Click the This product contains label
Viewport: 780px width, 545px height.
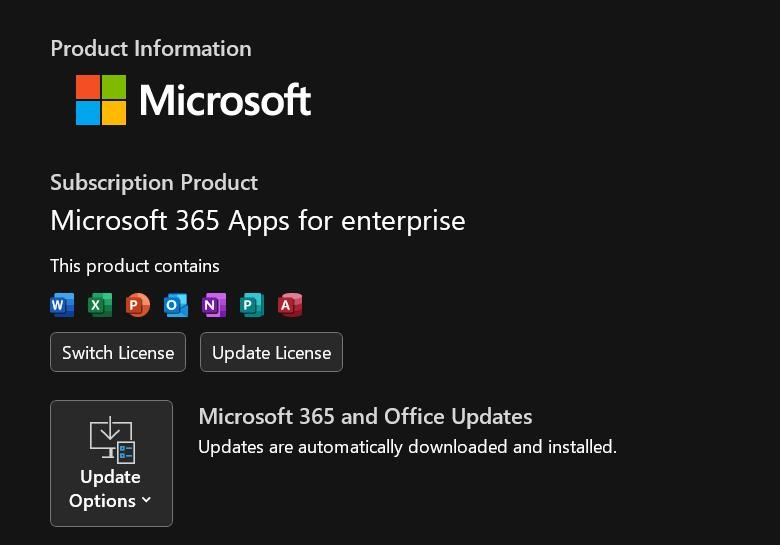[135, 266]
